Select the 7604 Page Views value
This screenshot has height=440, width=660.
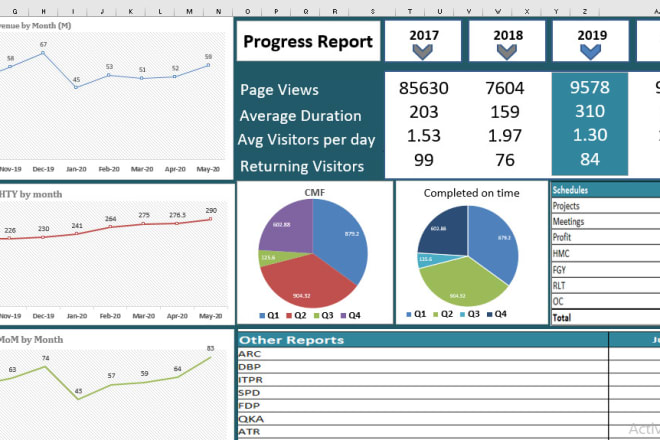[x=505, y=88]
